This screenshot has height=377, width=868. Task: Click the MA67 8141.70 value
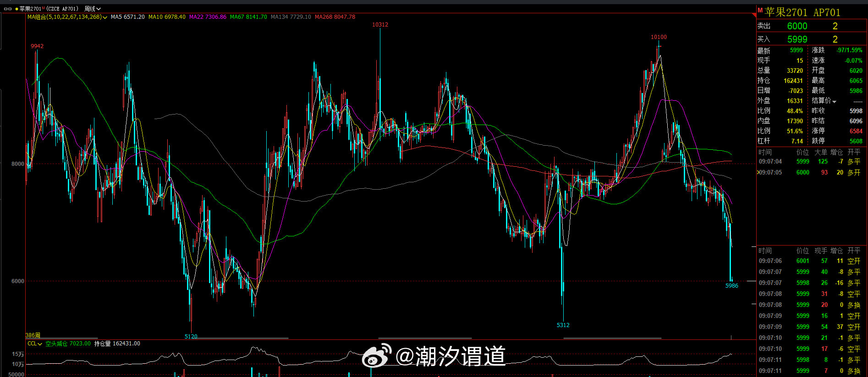click(x=248, y=17)
